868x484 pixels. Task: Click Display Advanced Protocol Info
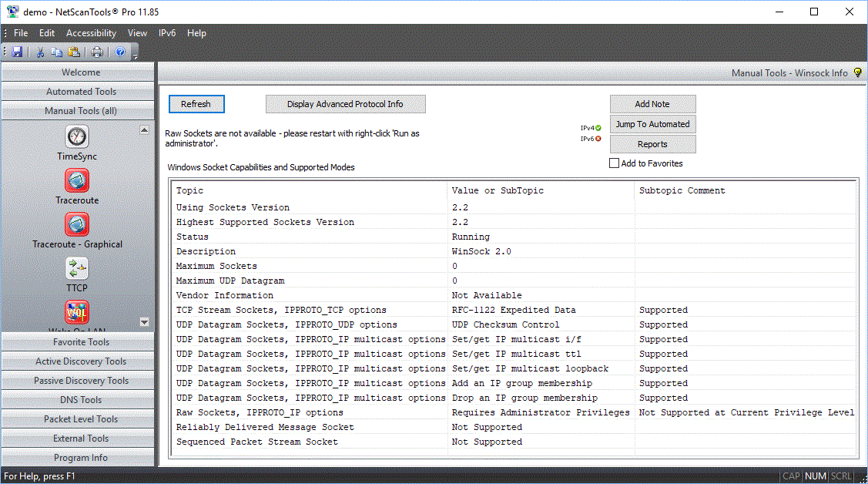(345, 104)
